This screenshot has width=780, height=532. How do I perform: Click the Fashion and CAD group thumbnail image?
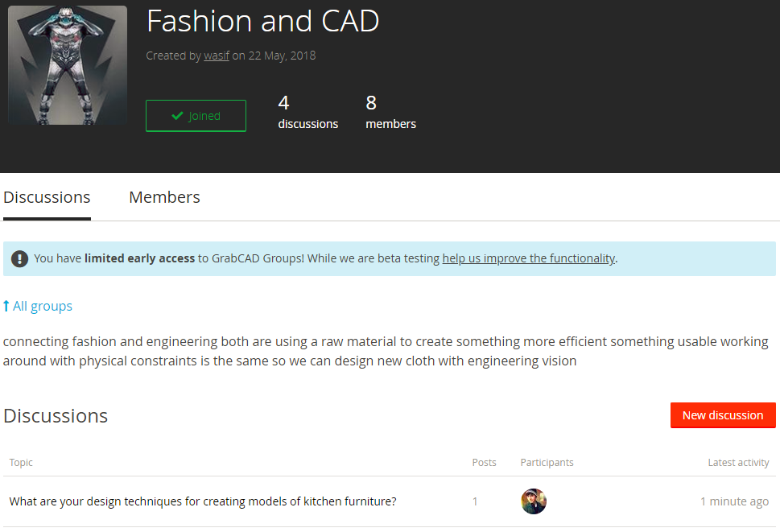(68, 65)
